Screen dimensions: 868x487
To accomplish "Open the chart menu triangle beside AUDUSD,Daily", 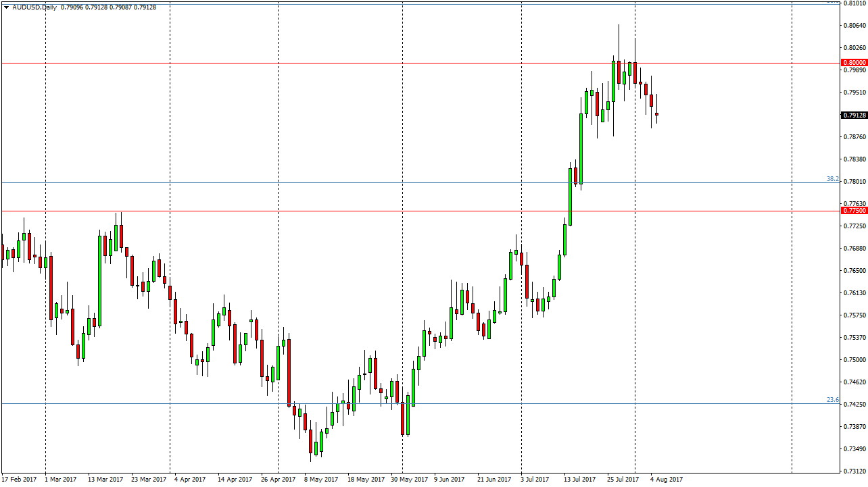I will pyautogui.click(x=6, y=7).
